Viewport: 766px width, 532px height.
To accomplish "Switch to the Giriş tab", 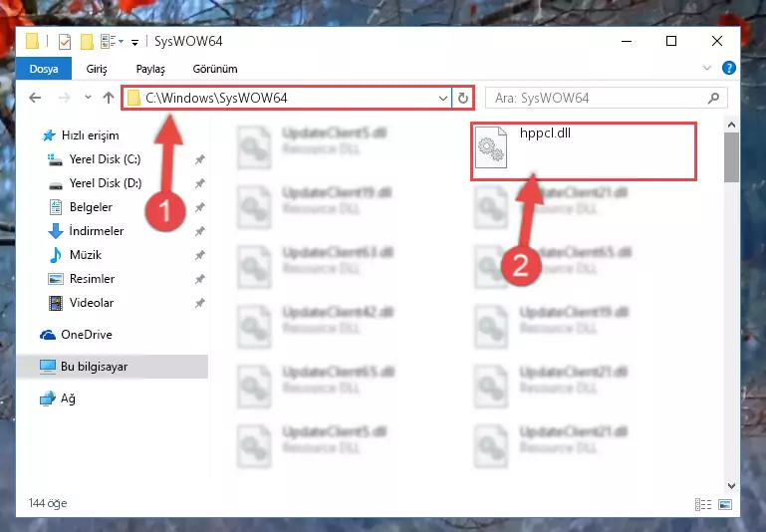I will pyautogui.click(x=97, y=69).
